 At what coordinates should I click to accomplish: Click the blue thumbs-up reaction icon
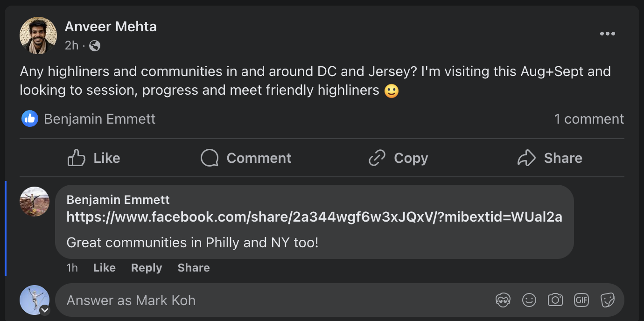[x=30, y=119]
